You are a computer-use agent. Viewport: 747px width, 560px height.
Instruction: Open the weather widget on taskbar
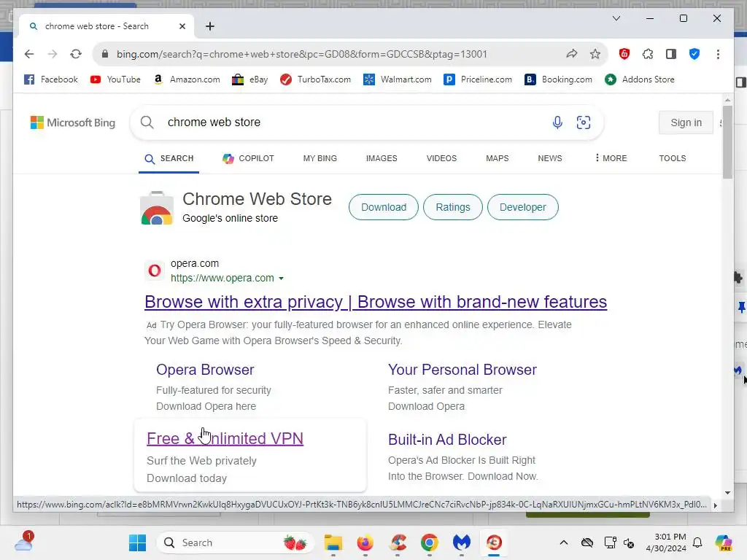point(23,542)
